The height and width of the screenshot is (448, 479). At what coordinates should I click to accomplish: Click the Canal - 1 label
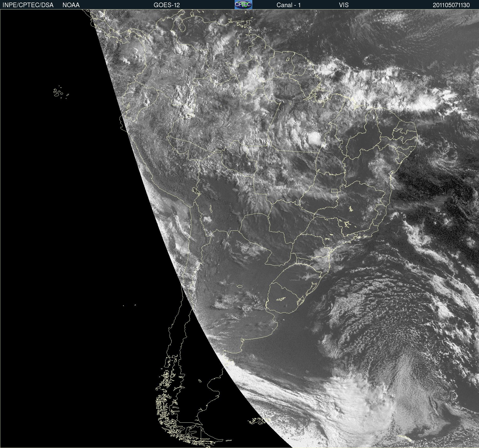click(288, 5)
